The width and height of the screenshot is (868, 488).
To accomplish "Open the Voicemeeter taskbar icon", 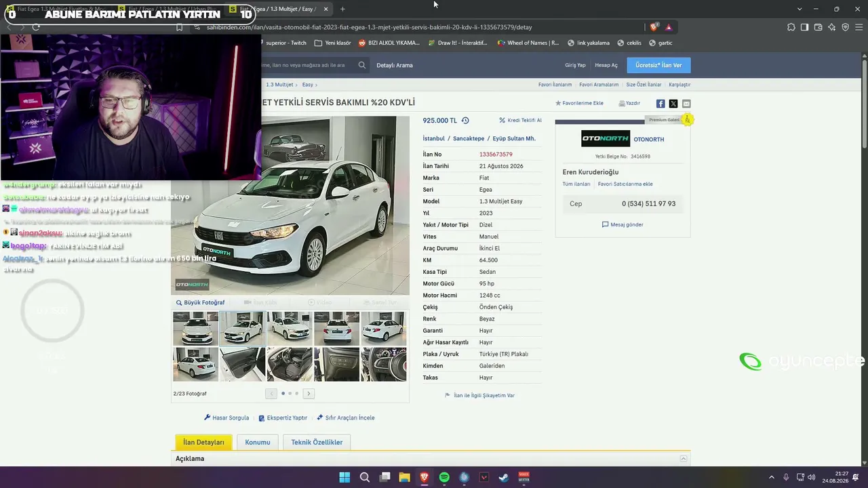I will [x=524, y=477].
